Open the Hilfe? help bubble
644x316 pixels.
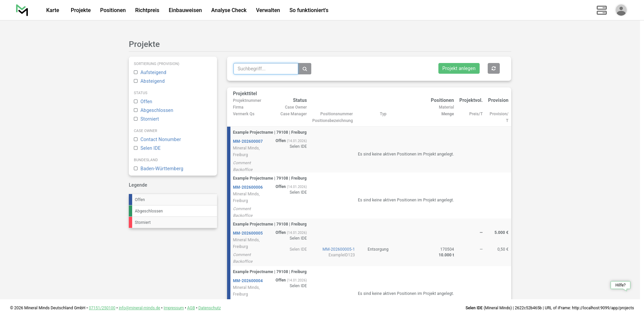[620, 285]
